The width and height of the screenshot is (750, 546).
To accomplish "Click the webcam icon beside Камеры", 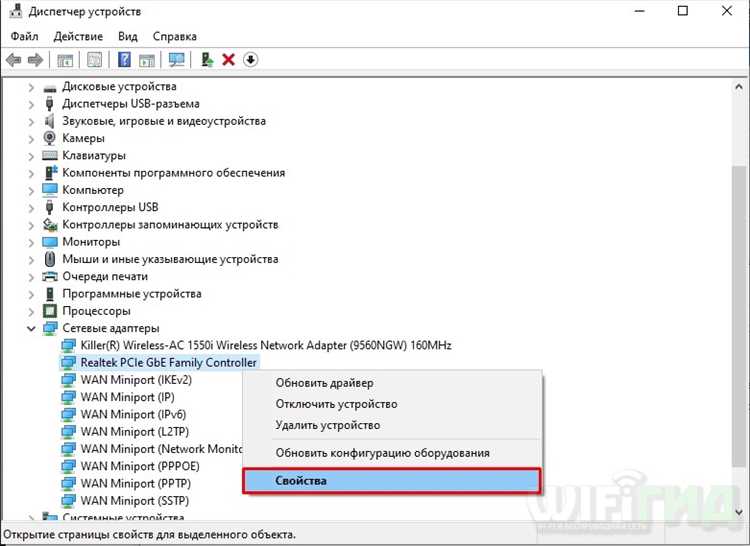I will coord(49,138).
